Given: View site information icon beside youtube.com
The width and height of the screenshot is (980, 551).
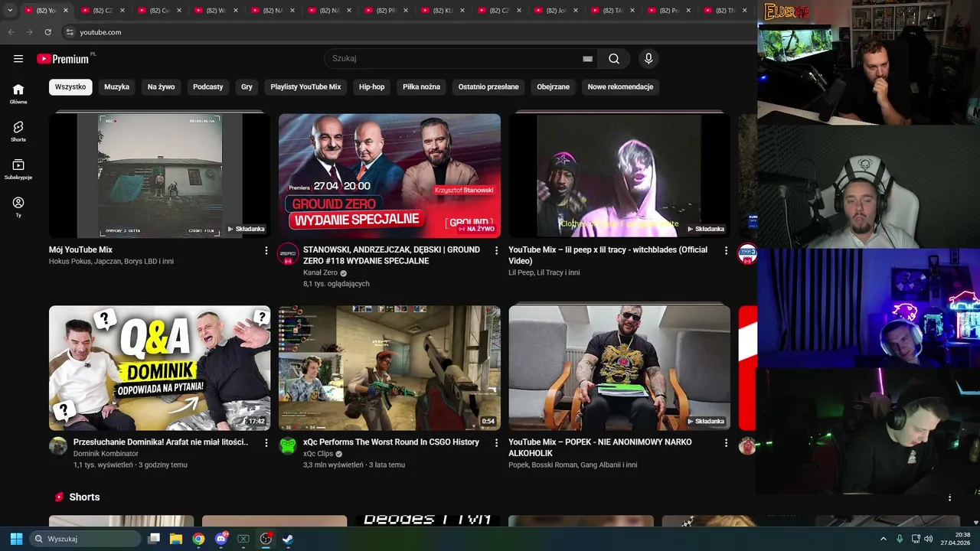Looking at the screenshot, I should tap(69, 32).
